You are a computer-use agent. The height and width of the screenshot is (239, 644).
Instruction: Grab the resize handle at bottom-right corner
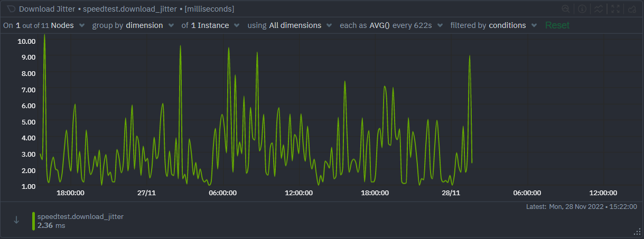(x=637, y=232)
